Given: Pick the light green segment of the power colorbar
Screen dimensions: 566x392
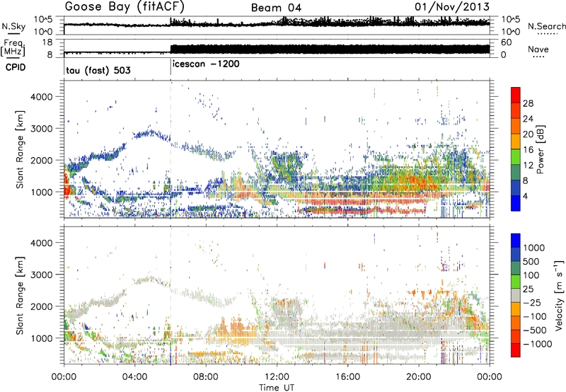Looking at the screenshot, I should point(516,156).
